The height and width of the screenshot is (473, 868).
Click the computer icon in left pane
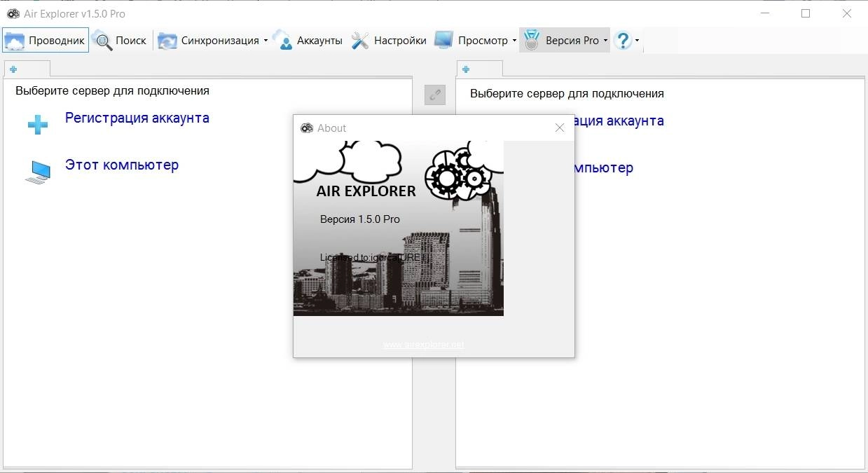pos(38,172)
